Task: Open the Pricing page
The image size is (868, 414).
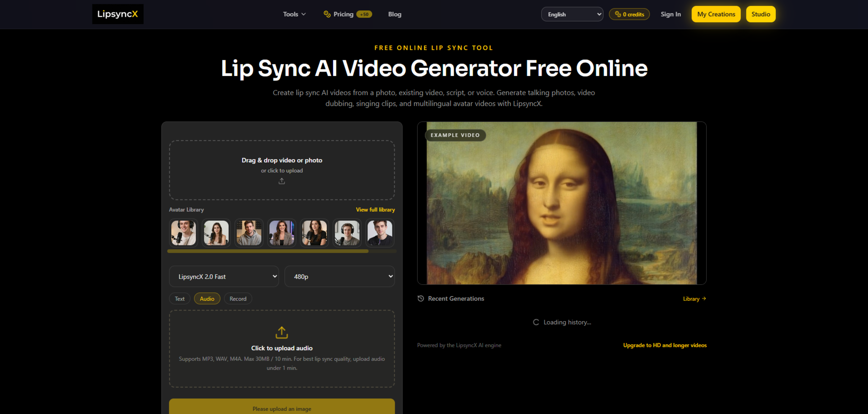Action: [343, 14]
